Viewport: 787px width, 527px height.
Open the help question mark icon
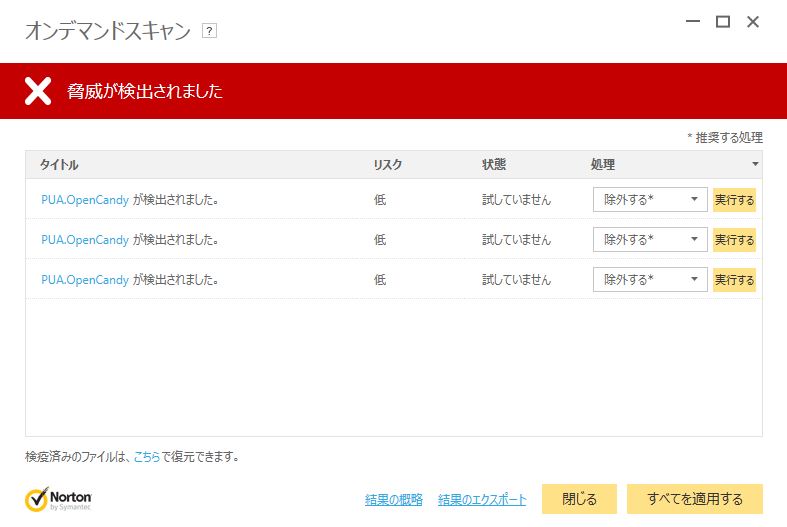pyautogui.click(x=209, y=31)
